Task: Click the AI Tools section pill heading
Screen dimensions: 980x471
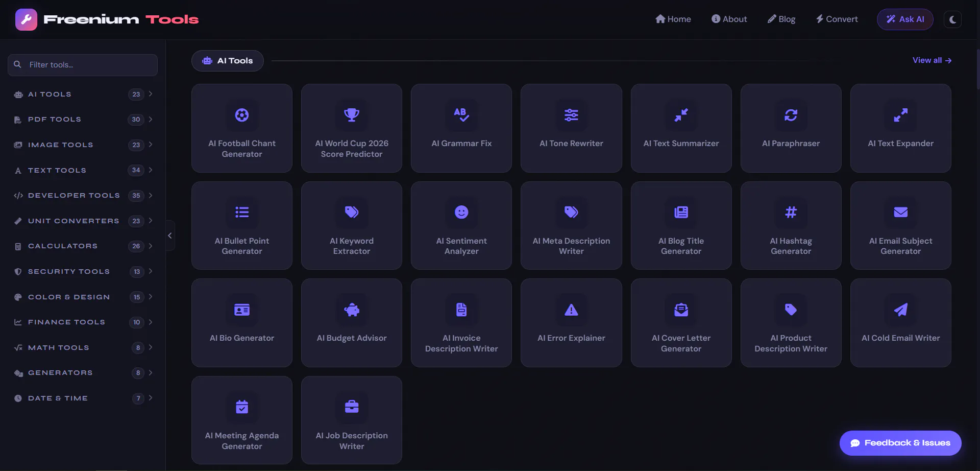Action: tap(228, 61)
